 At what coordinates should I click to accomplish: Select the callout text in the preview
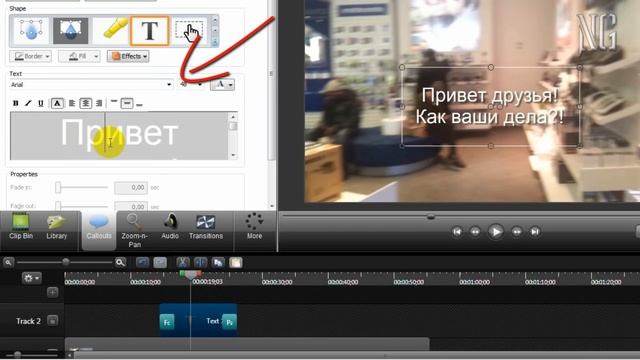point(489,106)
